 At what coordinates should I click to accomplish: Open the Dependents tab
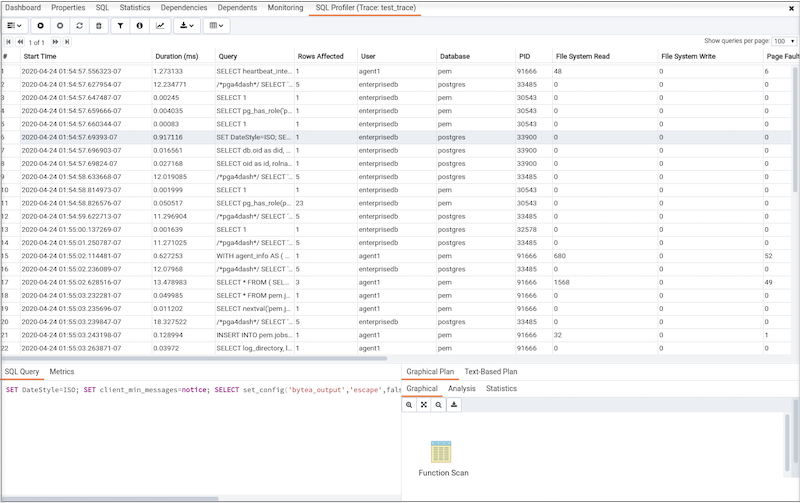click(x=237, y=8)
